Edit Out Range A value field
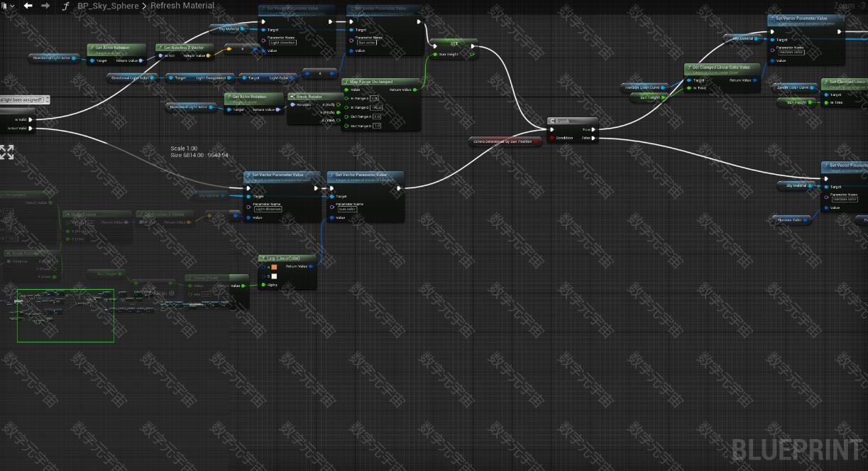The width and height of the screenshot is (868, 471). (377, 117)
